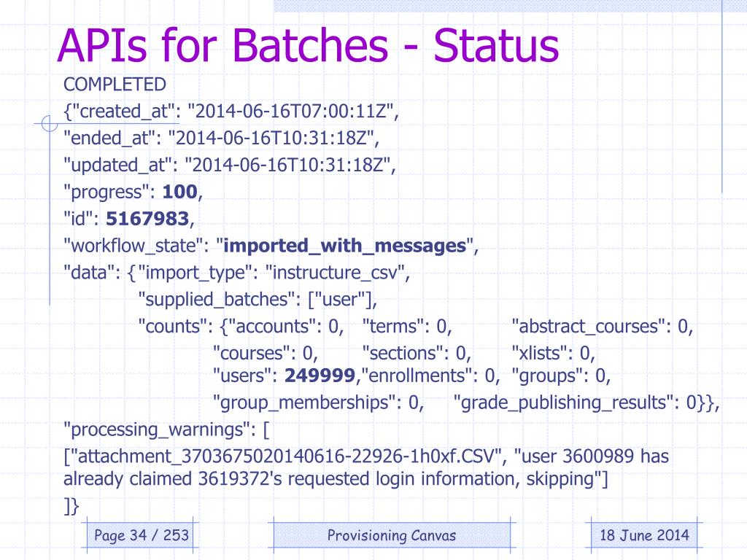Screen dimensions: 747x560
Task: Click the "supplied_batches": ["user"] line
Action: pos(258,300)
